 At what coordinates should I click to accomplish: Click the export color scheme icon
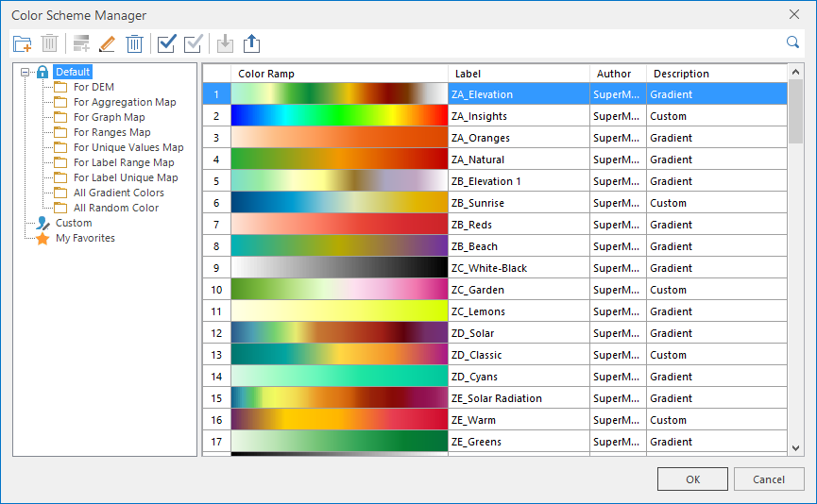(251, 43)
